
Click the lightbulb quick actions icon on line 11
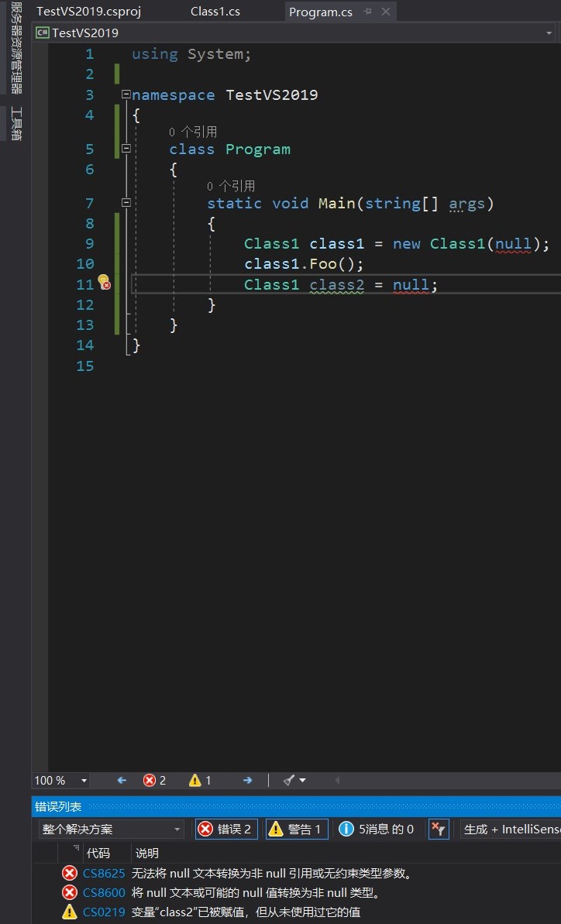pos(103,282)
